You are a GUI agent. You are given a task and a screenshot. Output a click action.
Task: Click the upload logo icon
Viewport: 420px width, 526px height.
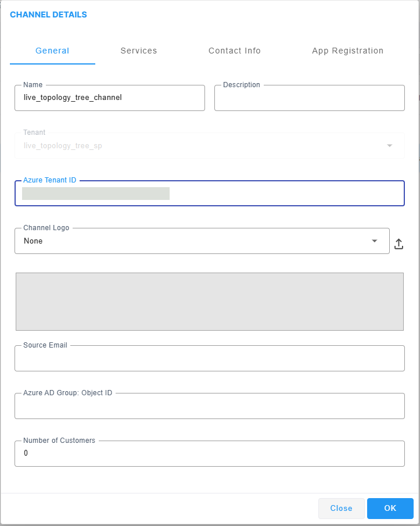point(399,244)
